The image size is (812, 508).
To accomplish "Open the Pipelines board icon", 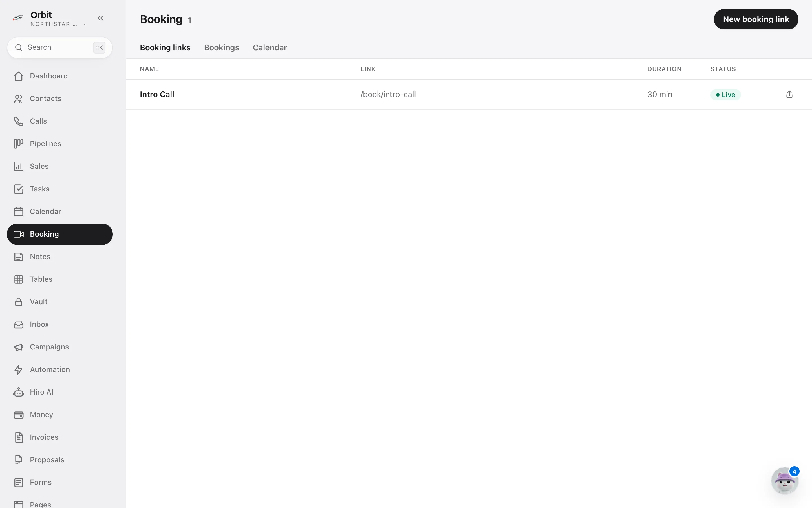I will 18,144.
